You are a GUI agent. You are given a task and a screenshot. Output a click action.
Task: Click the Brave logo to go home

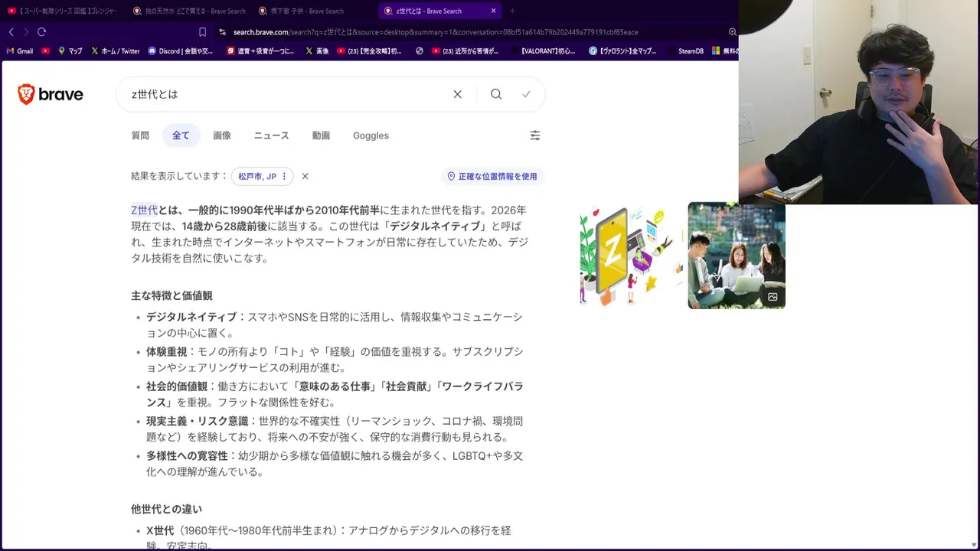[x=51, y=94]
